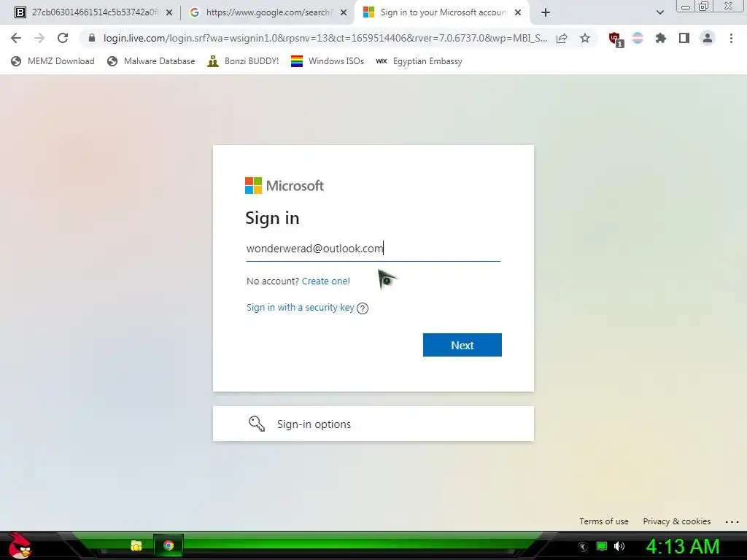
Task: Click the blue Next button
Action: point(462,345)
